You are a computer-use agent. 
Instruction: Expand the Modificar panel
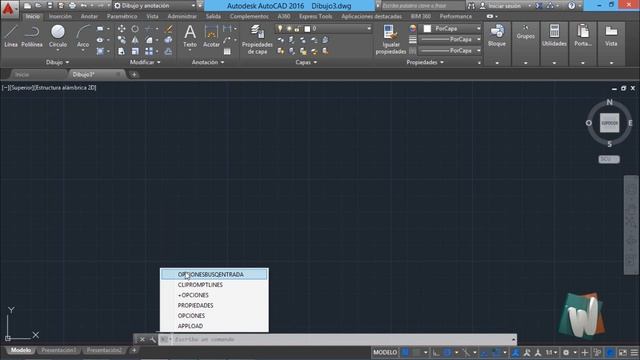tap(145, 62)
